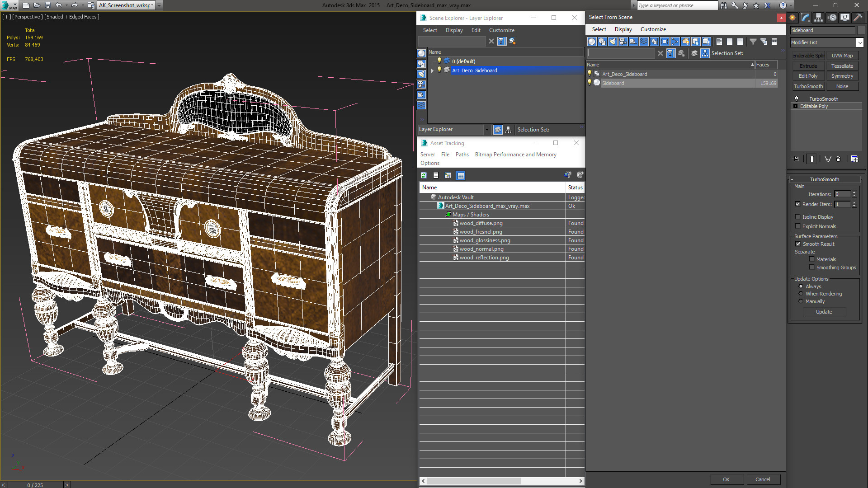Screen dimensions: 868x488
Task: Toggle Display Helpers filter in Select From Scene
Action: (633, 42)
